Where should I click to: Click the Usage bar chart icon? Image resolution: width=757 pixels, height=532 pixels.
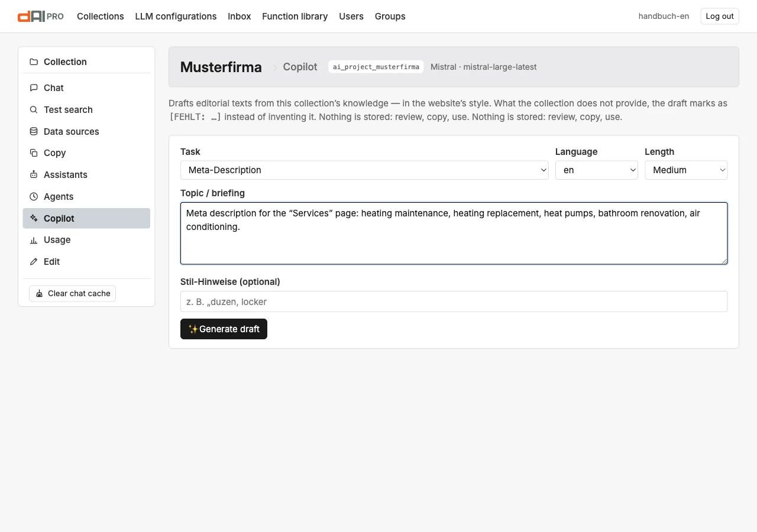34,240
